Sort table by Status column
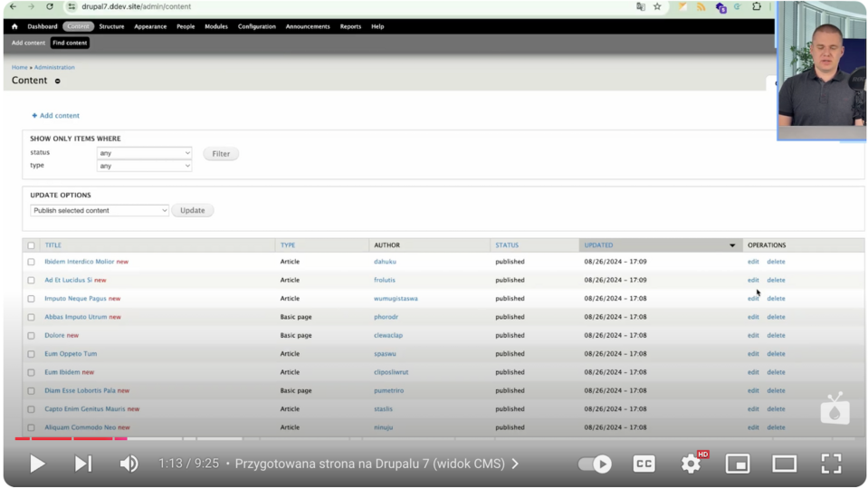Screen dimensions: 868x488 click(x=507, y=244)
